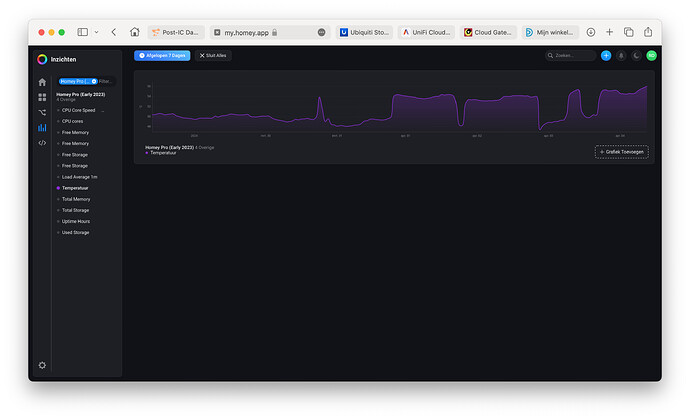Disable the Temperatuur graph in list

pyautogui.click(x=75, y=188)
